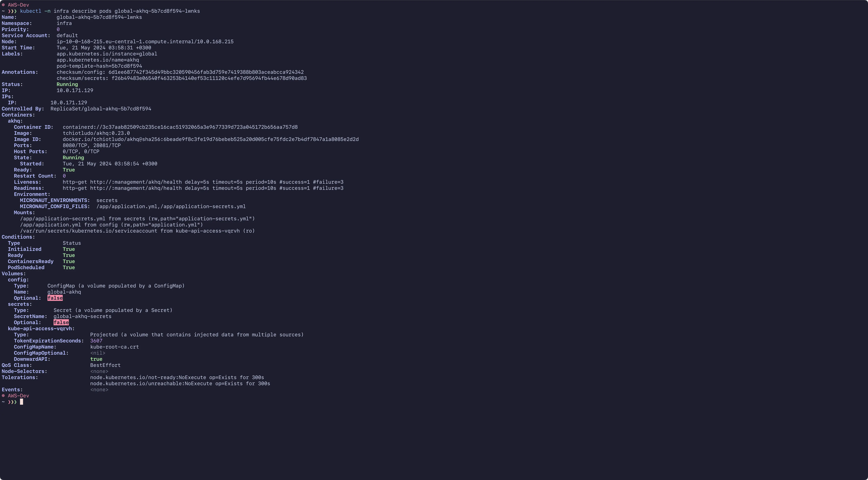Click the AWS-Dev kube context icon at top
This screenshot has height=480, width=868.
click(x=3, y=5)
